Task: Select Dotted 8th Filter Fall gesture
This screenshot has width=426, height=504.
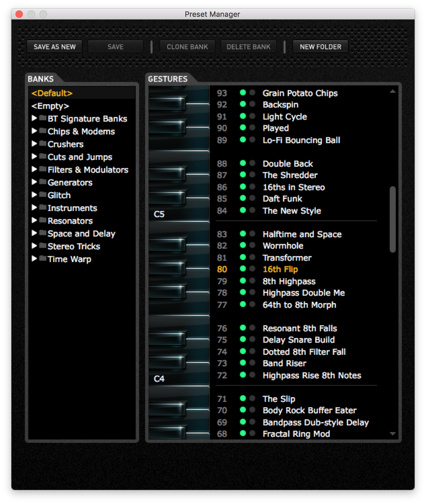Action: tap(304, 352)
